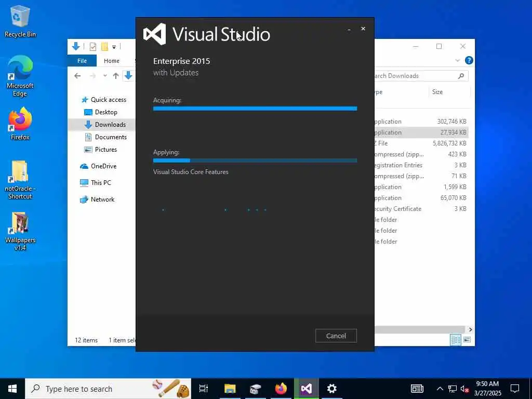Open the Home tab in File Explorer
Screen dimensions: 532x399
pos(112,61)
